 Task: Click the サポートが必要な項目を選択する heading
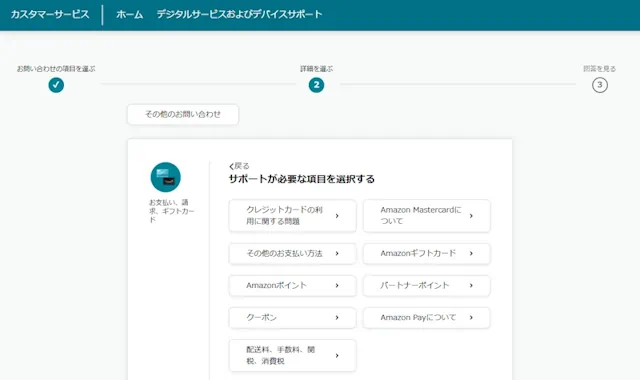302,179
